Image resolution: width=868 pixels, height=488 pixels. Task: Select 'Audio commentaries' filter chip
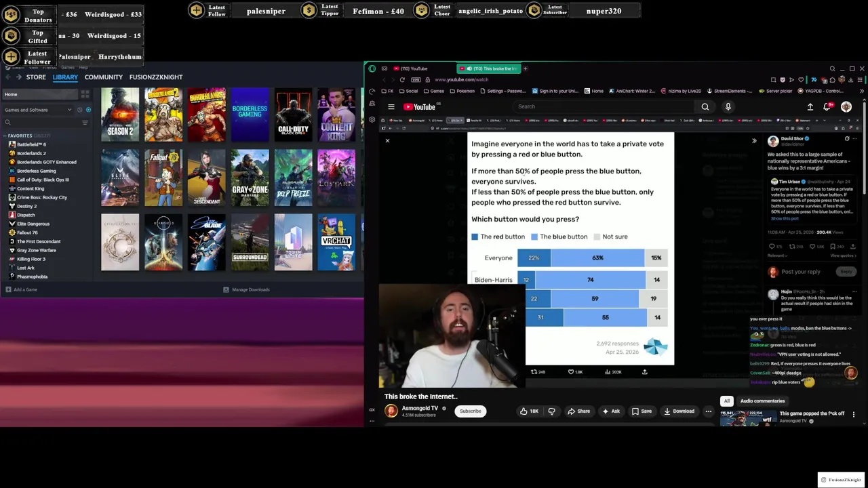[x=762, y=401]
